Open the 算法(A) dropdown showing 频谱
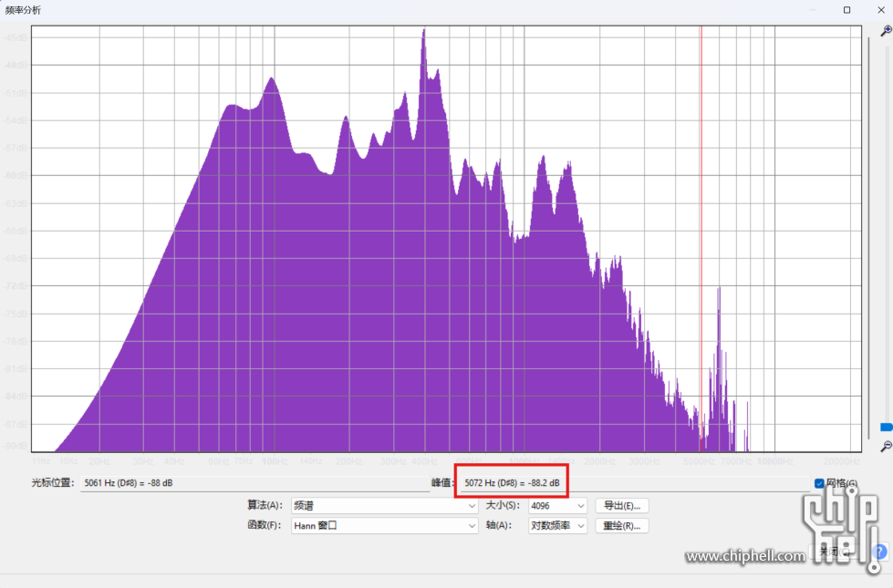Screen dimensions: 893x588 (x=384, y=505)
